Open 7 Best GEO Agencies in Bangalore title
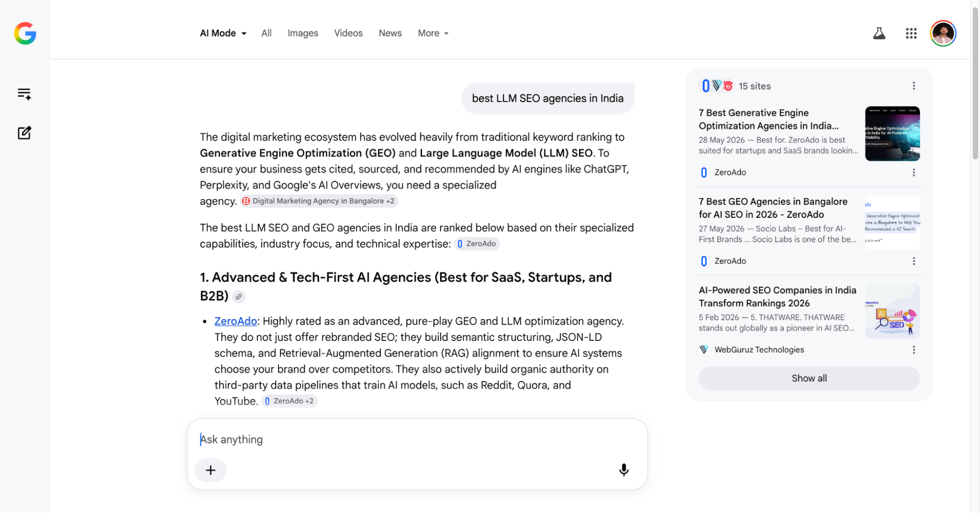The height and width of the screenshot is (513, 980). (773, 208)
